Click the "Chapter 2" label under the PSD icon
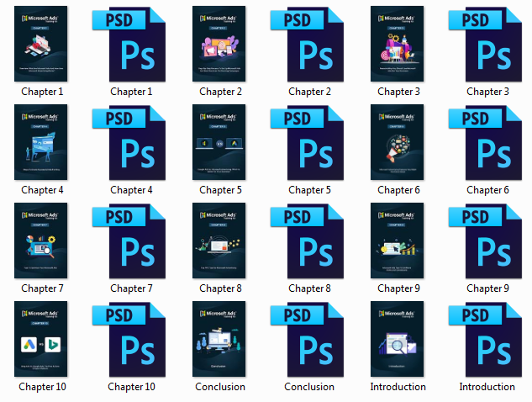This screenshot has height=402, width=532. point(309,92)
